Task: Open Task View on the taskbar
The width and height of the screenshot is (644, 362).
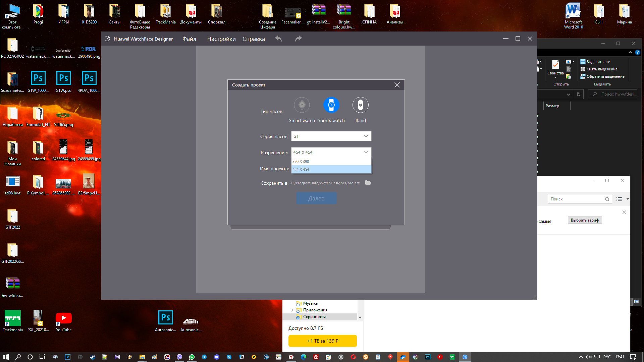Action: [x=42, y=357]
